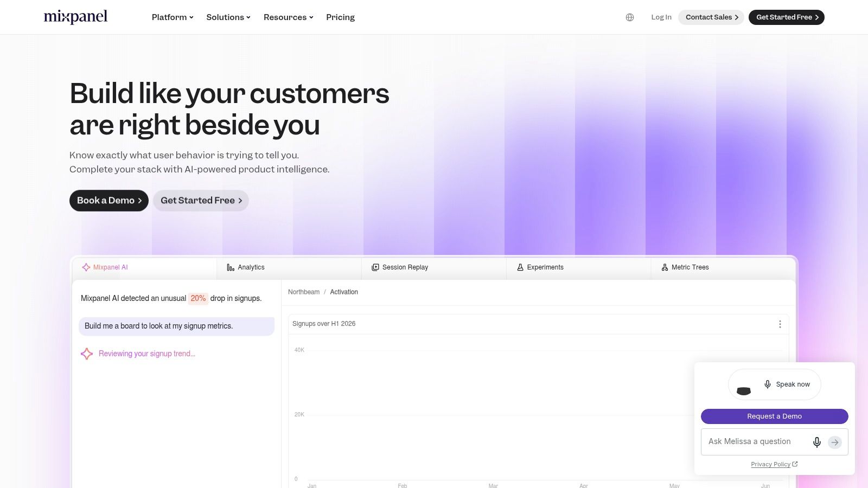Click the Contact Sales button
Viewport: 868px width, 488px height.
tap(711, 17)
